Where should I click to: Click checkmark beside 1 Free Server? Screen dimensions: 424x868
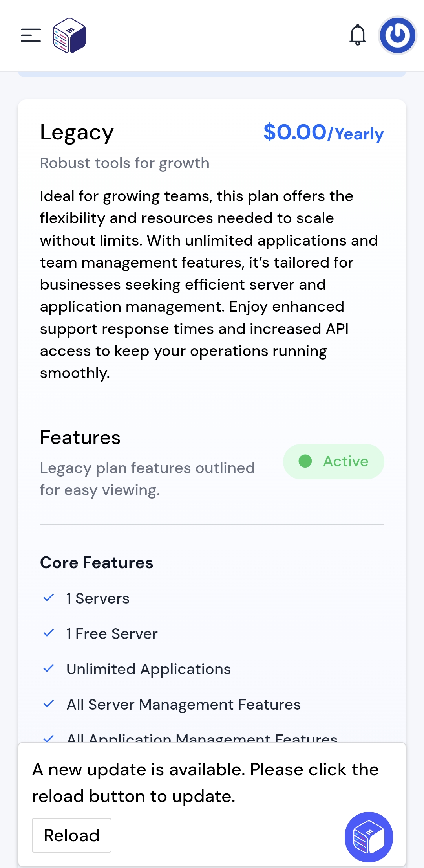48,633
